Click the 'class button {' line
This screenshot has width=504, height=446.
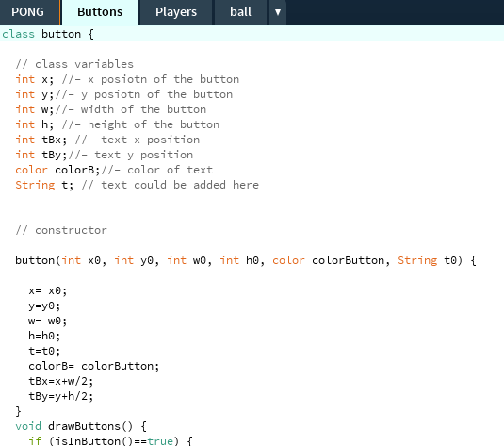coord(48,34)
